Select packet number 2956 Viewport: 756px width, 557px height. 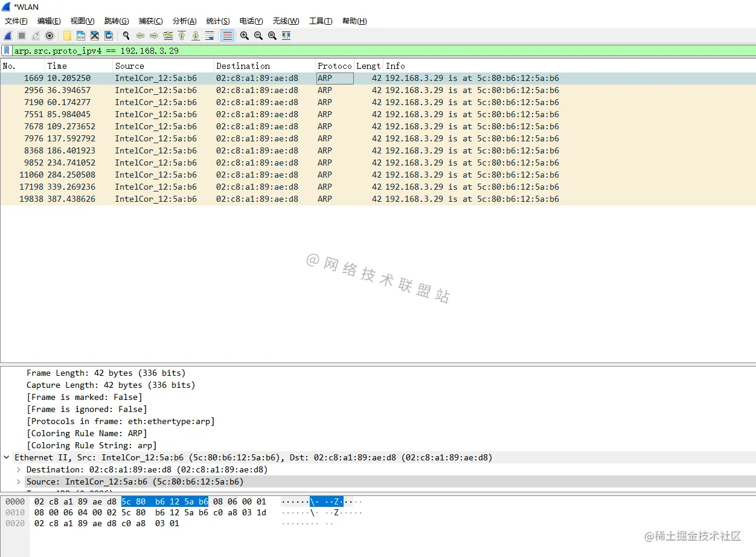pos(378,90)
